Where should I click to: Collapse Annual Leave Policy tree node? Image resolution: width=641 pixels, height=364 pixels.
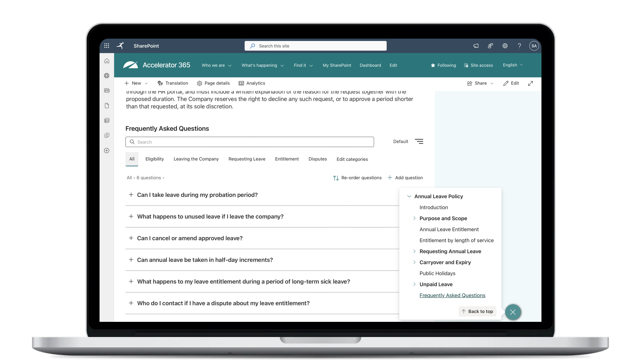click(409, 196)
